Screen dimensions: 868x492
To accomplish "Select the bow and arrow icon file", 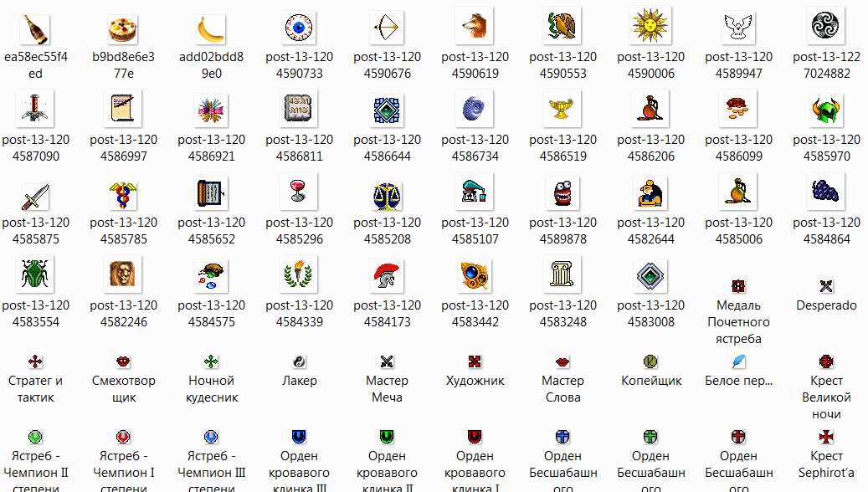I will [x=387, y=28].
